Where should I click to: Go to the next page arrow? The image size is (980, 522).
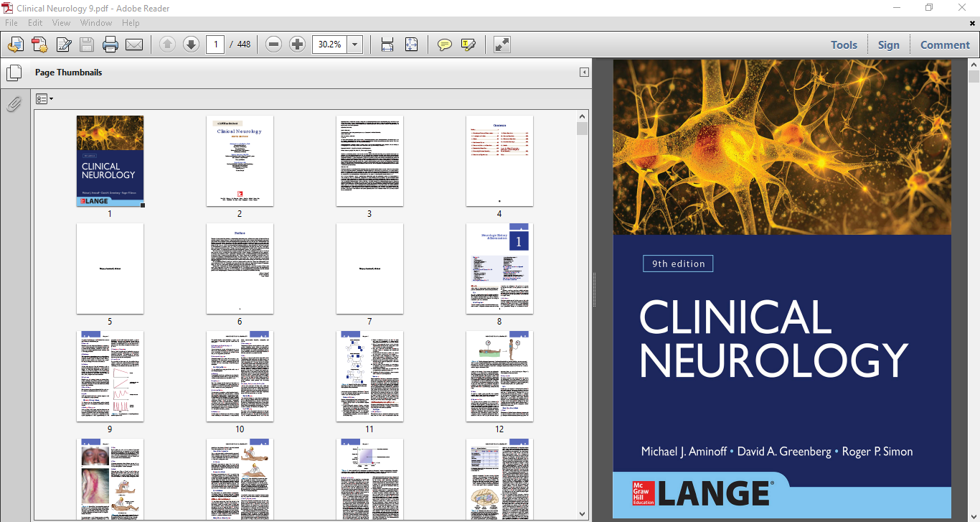[x=191, y=45]
